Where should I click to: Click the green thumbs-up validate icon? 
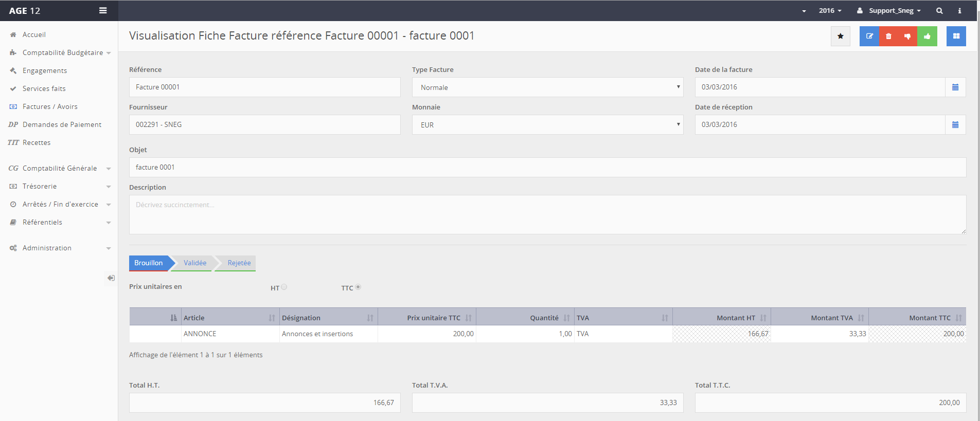(x=927, y=36)
